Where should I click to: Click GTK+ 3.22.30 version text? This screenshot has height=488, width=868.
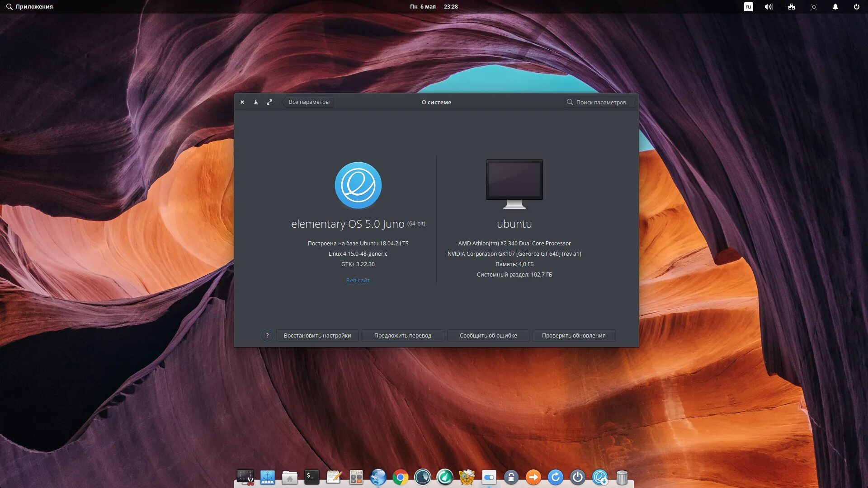click(358, 264)
